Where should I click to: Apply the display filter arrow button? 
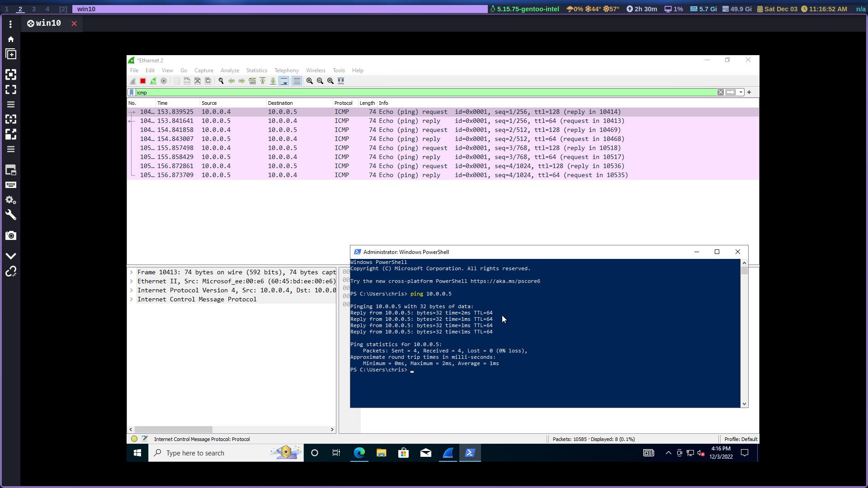pyautogui.click(x=731, y=92)
